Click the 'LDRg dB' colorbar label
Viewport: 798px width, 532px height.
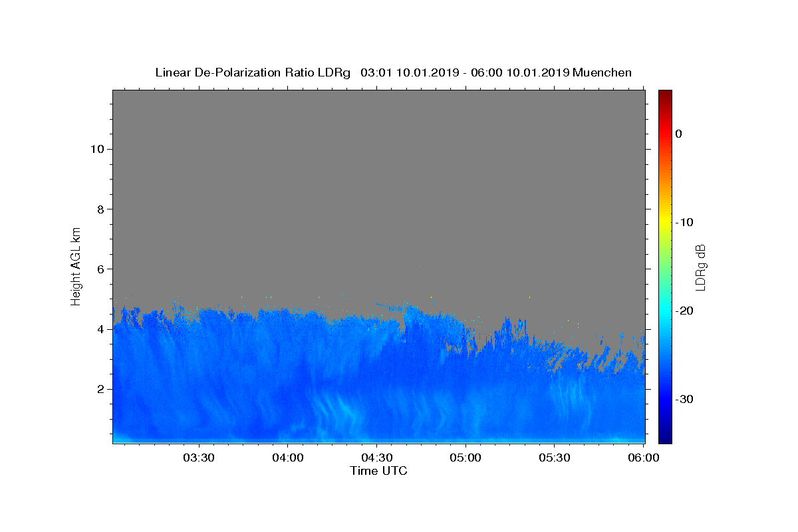pyautogui.click(x=700, y=267)
